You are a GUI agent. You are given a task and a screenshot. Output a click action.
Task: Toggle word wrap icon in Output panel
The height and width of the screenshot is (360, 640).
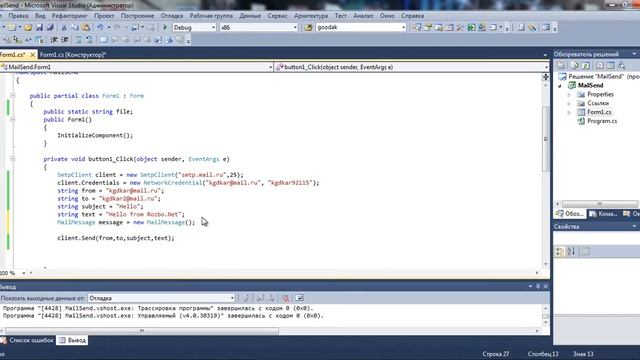[x=299, y=298]
